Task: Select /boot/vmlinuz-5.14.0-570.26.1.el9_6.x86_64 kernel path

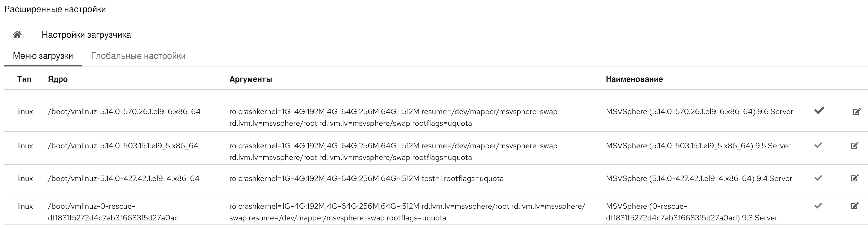Action: (124, 112)
